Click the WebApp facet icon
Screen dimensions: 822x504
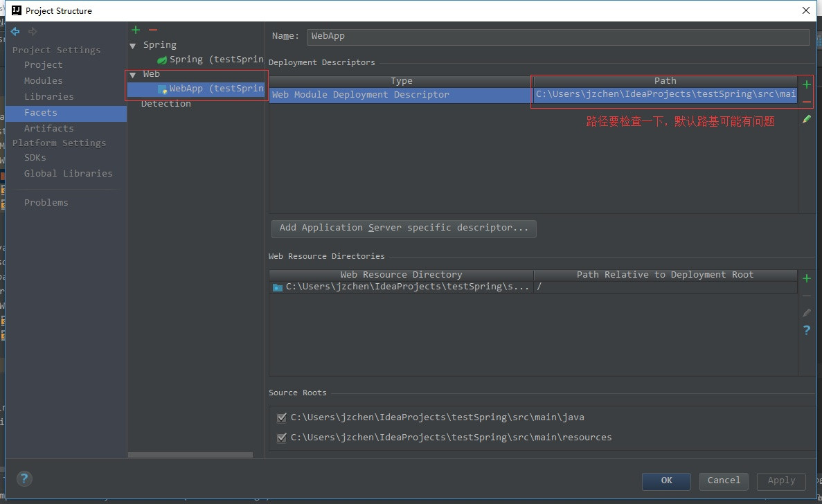coord(163,89)
